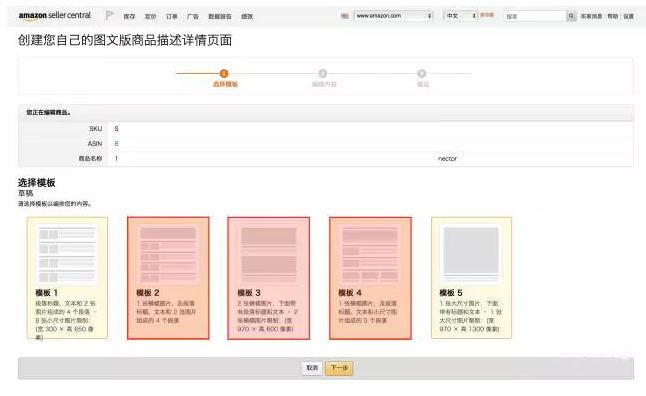The image size is (646, 396).
Task: Click the flag icon in header
Action: [x=109, y=16]
